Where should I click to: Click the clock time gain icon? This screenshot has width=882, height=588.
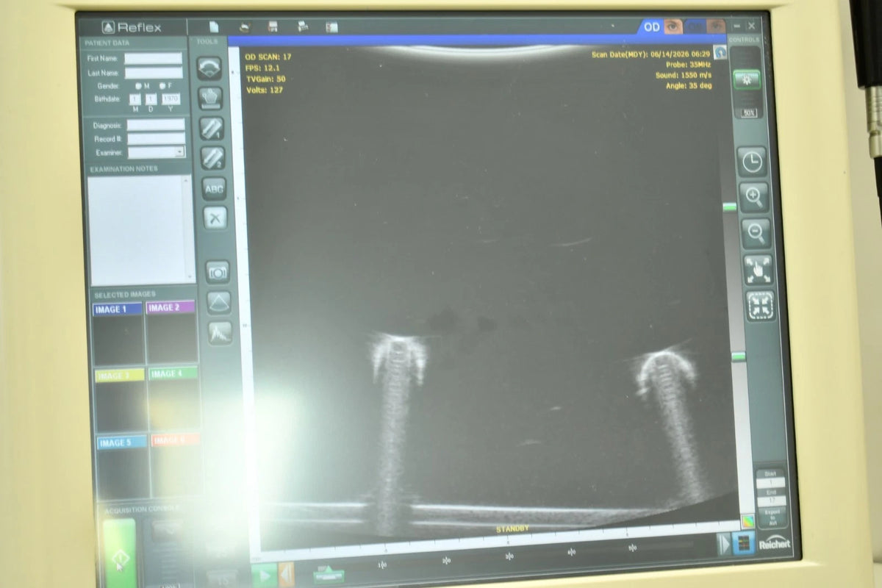pyautogui.click(x=752, y=162)
